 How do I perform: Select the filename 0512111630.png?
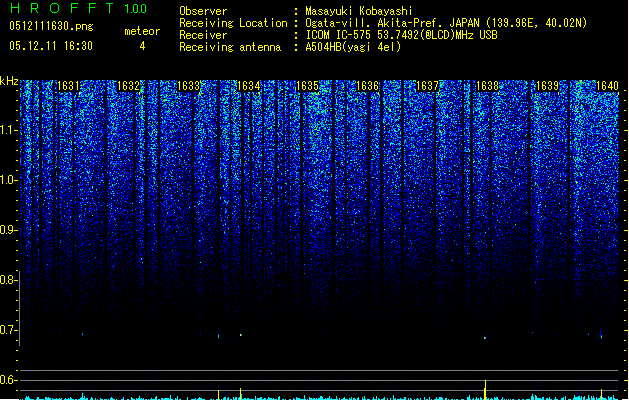point(51,27)
